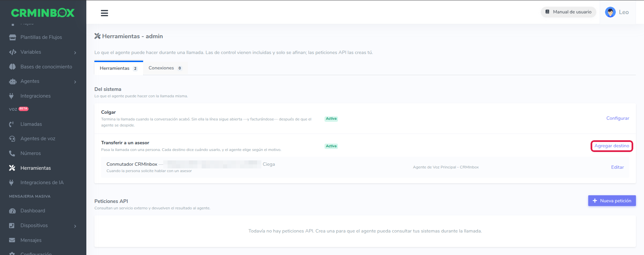The width and height of the screenshot is (644, 255).
Task: Click Configurar for Colgar tool
Action: [x=617, y=118]
